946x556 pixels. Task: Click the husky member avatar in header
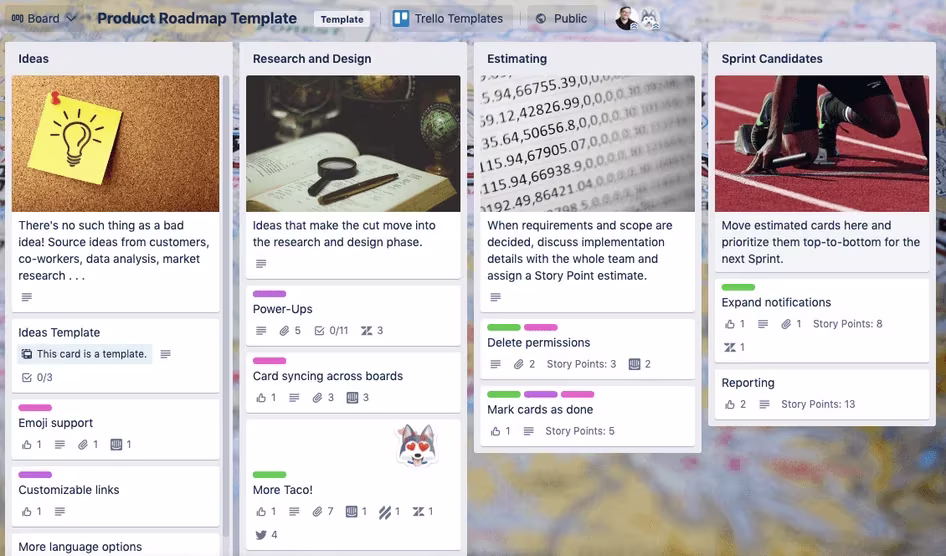(x=649, y=19)
